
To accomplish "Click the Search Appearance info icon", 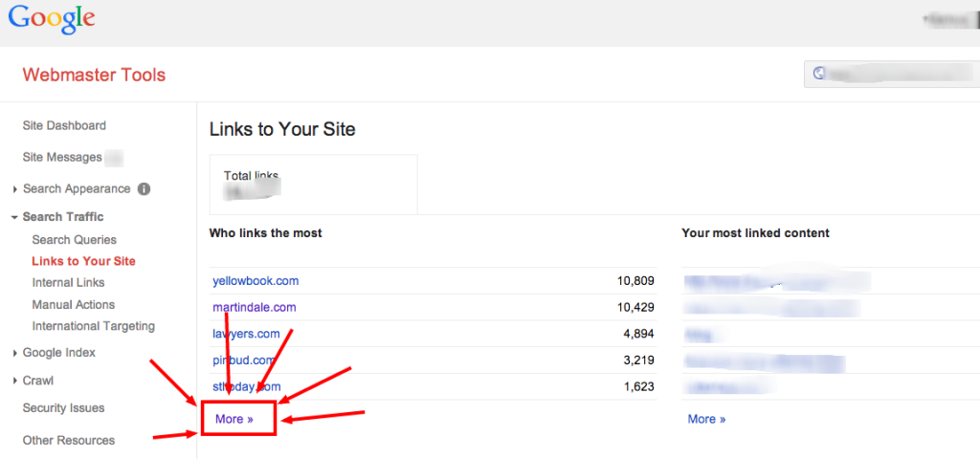I will click(x=144, y=189).
